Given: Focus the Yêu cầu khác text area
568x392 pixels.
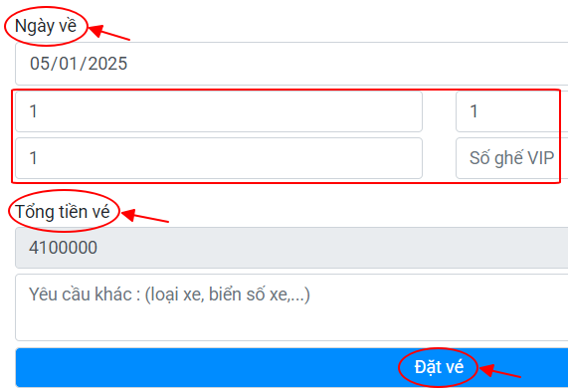Looking at the screenshot, I should coord(291,307).
